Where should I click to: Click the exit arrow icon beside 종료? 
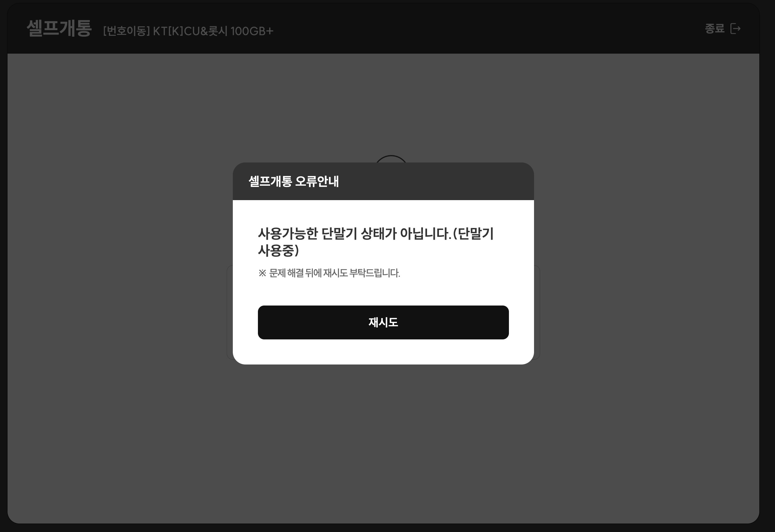(x=735, y=29)
